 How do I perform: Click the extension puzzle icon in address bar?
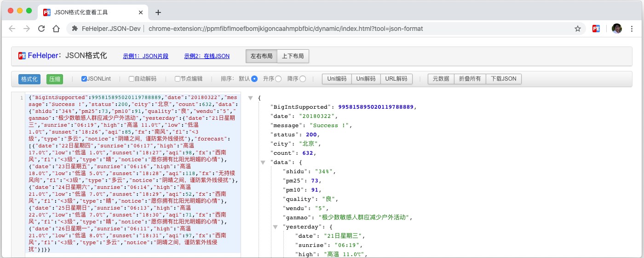coord(75,29)
